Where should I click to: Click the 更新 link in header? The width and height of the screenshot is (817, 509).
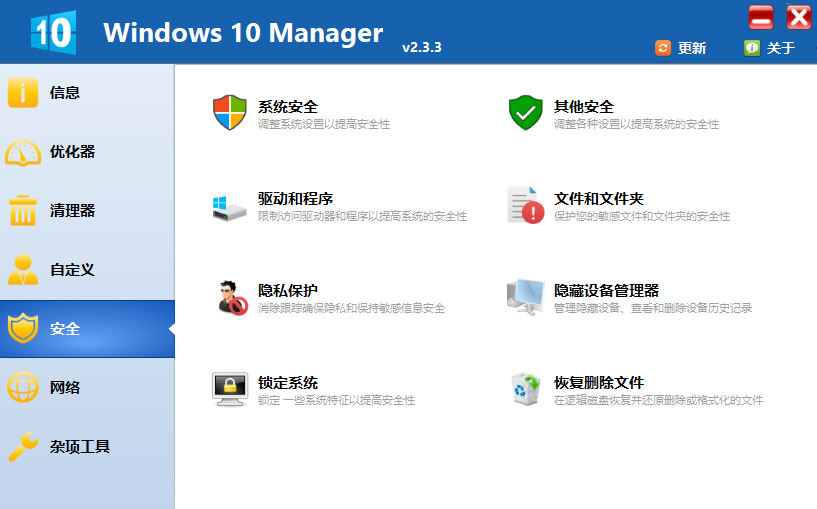(691, 48)
